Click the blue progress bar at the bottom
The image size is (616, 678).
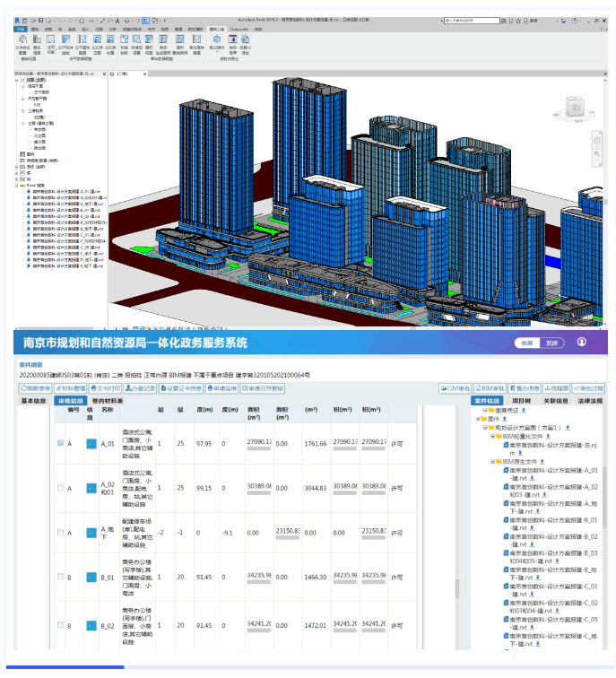[65, 667]
